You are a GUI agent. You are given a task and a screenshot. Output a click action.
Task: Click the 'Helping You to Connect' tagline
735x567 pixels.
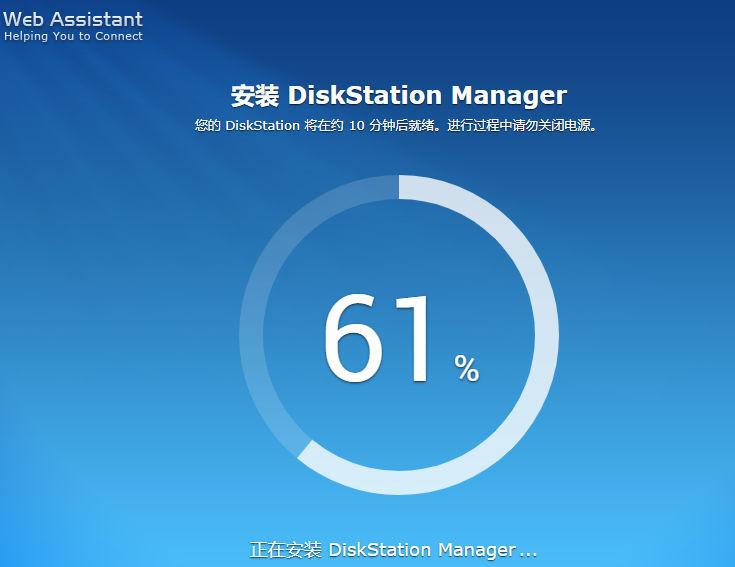coord(73,36)
